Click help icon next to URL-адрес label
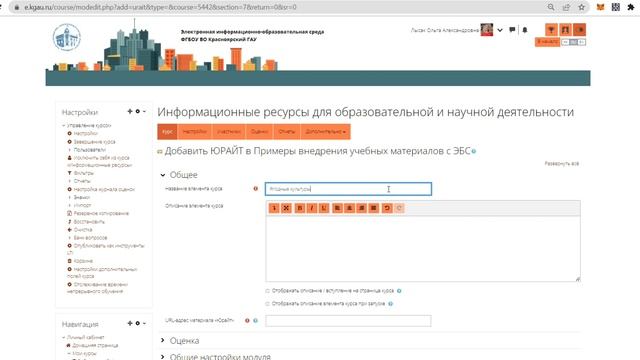Screen dimensions: 640x360 (x=256, y=321)
